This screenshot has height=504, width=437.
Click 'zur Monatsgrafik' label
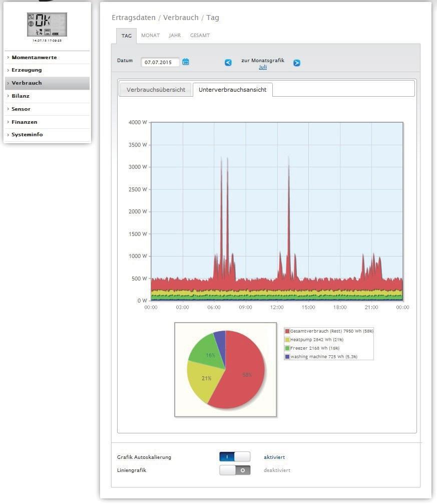click(263, 61)
